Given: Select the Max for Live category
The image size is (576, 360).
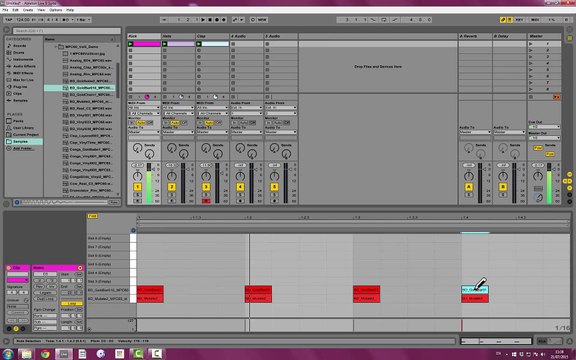Looking at the screenshot, I should coord(23,80).
